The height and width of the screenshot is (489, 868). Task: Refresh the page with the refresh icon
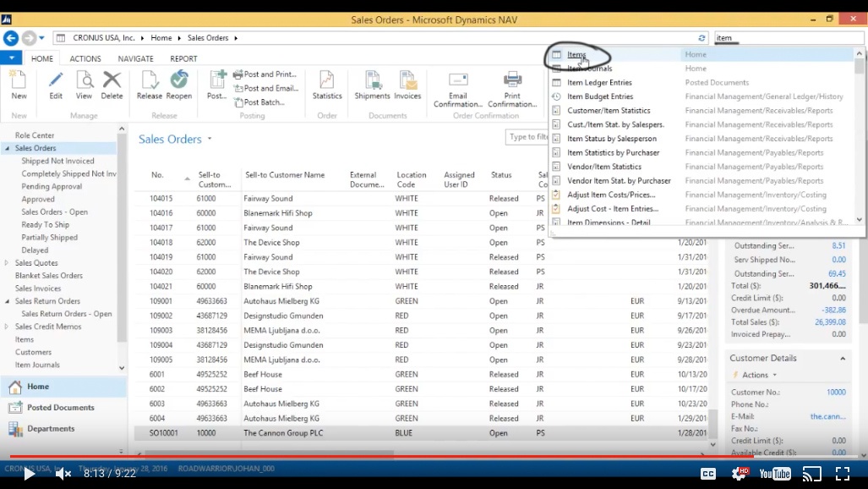(x=701, y=38)
